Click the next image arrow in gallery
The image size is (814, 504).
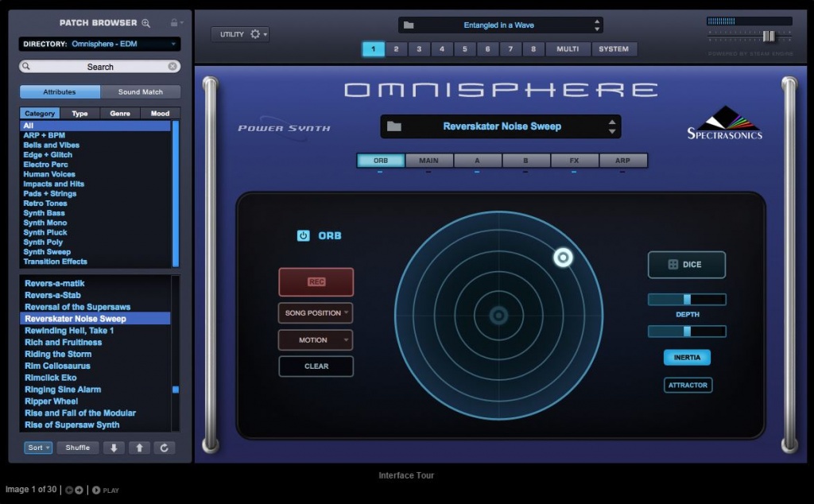pyautogui.click(x=79, y=490)
